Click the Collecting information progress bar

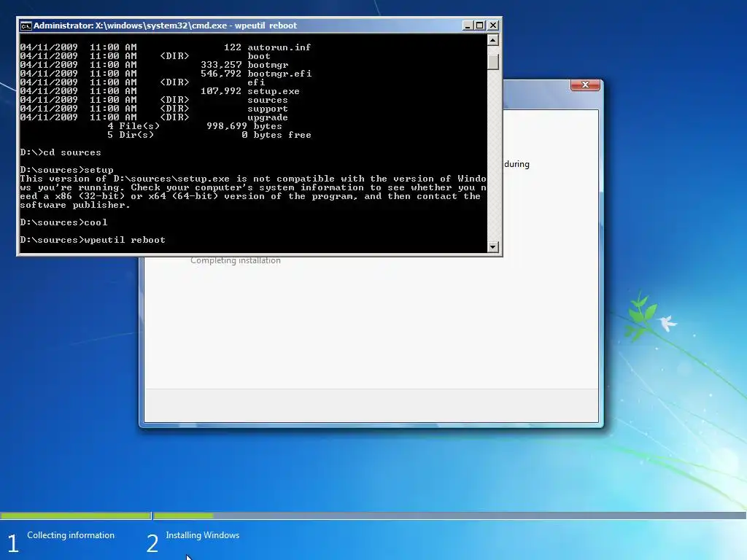75,516
